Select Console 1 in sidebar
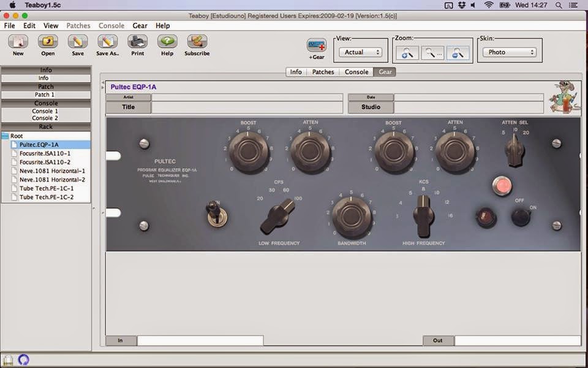Image resolution: width=588 pixels, height=368 pixels. tap(45, 111)
